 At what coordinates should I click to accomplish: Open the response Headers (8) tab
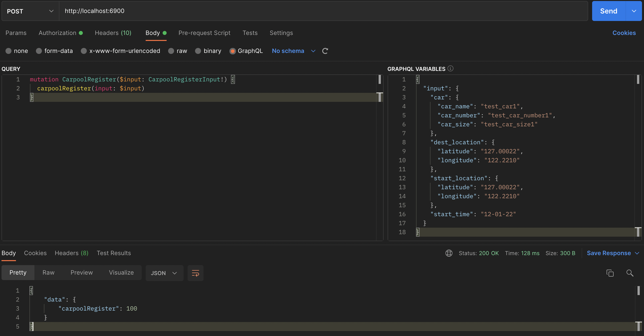(x=72, y=253)
